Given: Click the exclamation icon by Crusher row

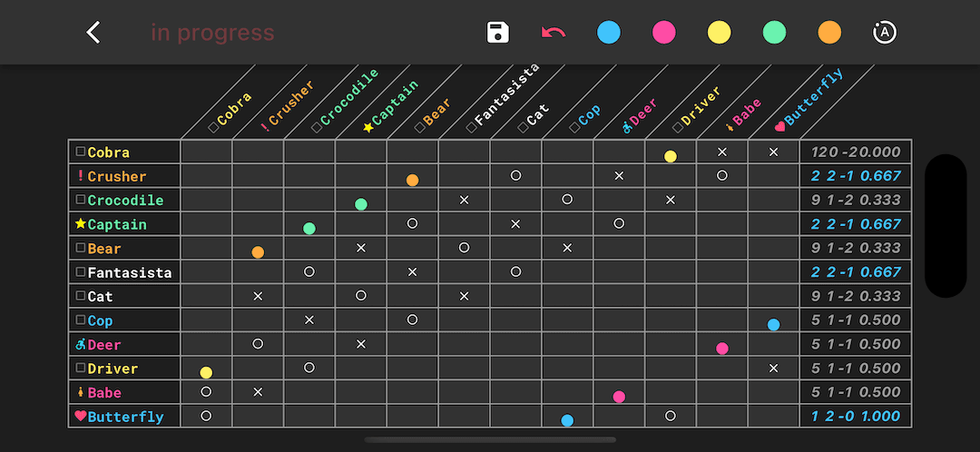Looking at the screenshot, I should click(x=80, y=176).
